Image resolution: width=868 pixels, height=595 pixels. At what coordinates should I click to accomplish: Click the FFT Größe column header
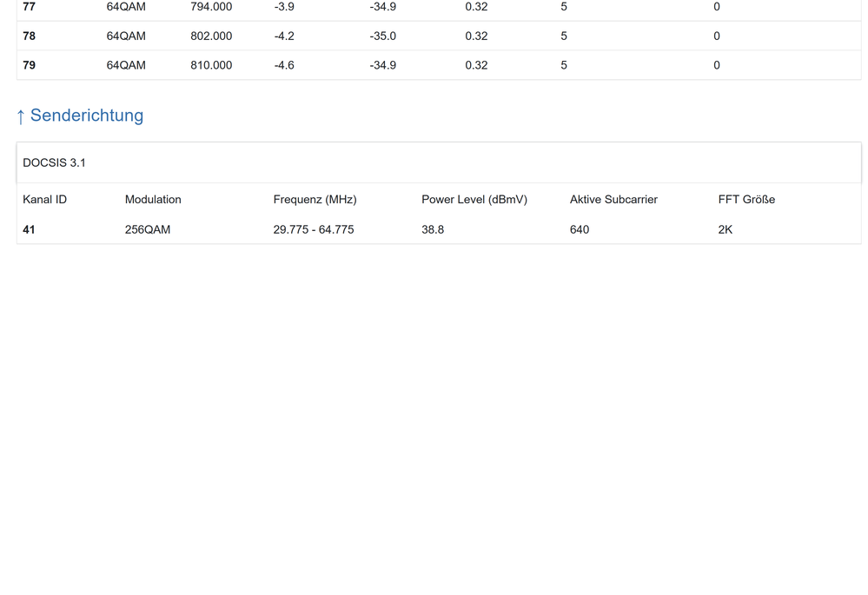(746, 199)
